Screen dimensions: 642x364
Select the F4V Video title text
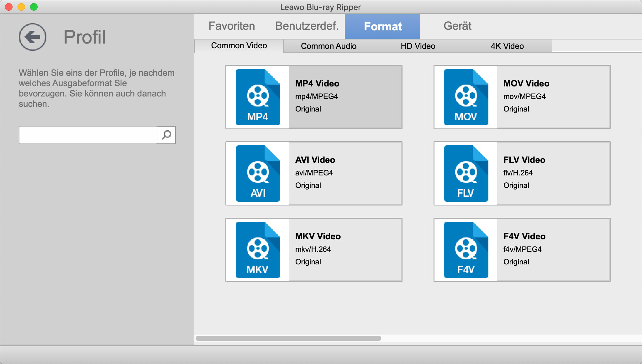[x=524, y=236]
